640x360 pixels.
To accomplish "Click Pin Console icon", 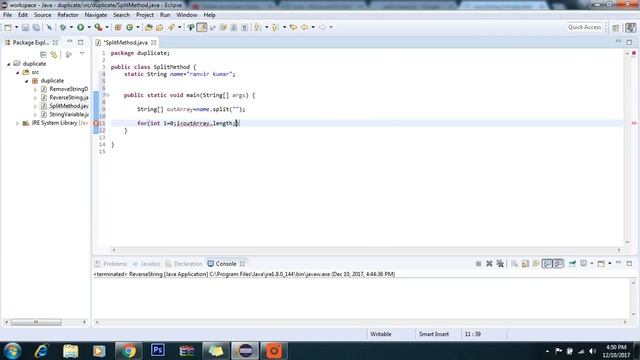I will click(572, 264).
